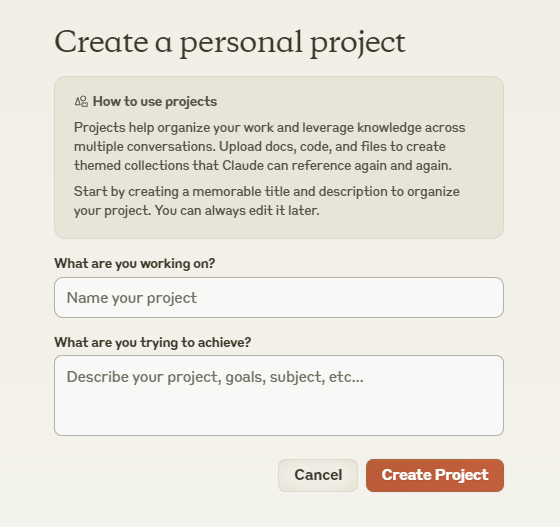
Task: Click the Create Project button
Action: [x=435, y=475]
